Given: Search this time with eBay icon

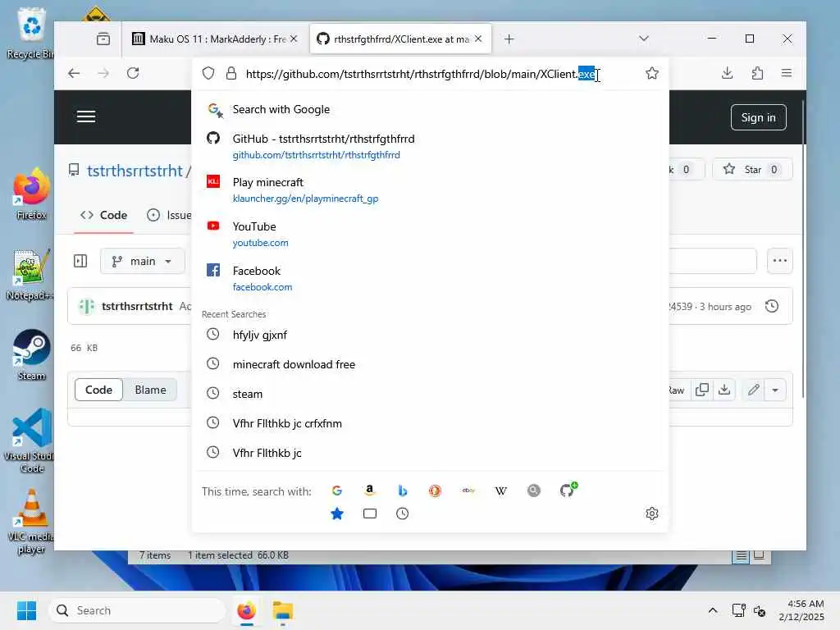Looking at the screenshot, I should pos(468,491).
